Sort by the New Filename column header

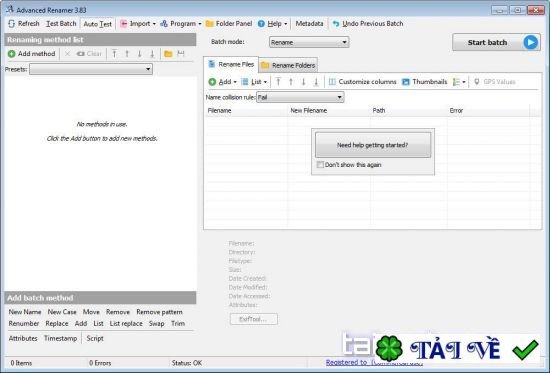(329, 111)
